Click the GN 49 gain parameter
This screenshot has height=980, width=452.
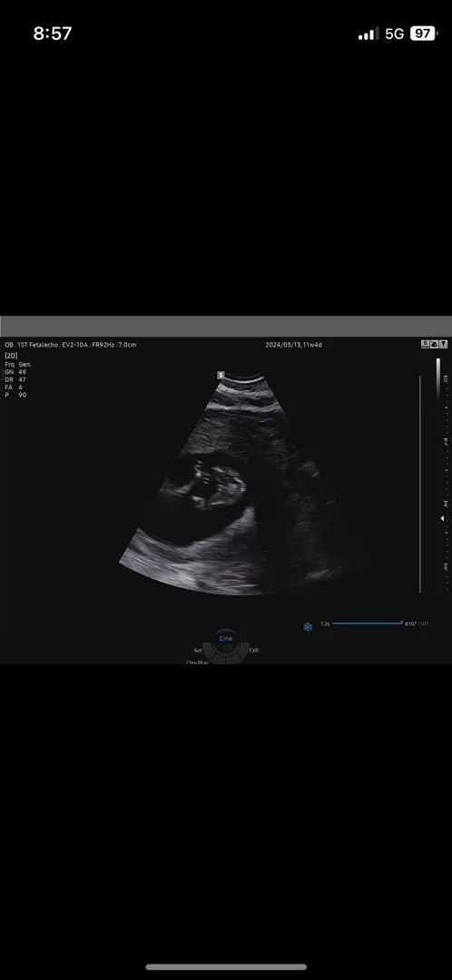(15, 371)
